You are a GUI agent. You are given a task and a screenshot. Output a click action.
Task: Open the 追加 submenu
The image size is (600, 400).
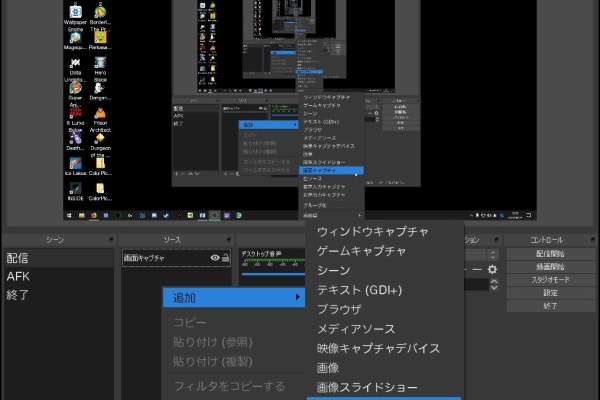[x=234, y=297]
